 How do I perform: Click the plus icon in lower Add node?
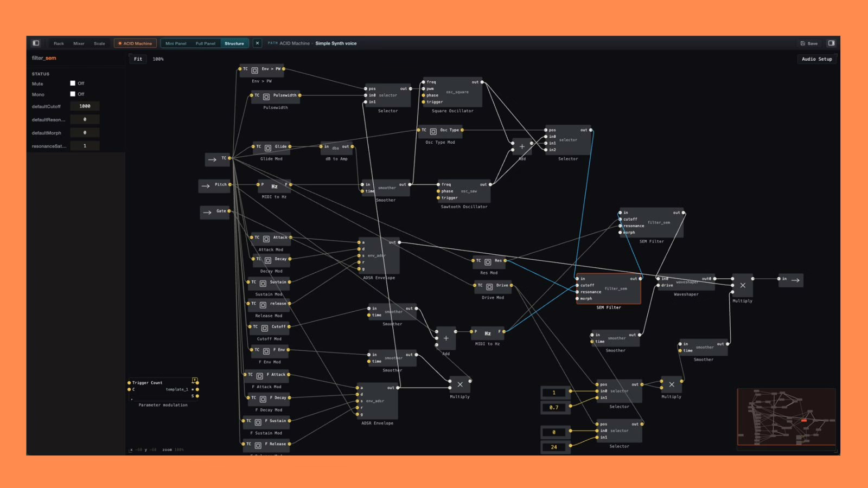click(x=446, y=338)
